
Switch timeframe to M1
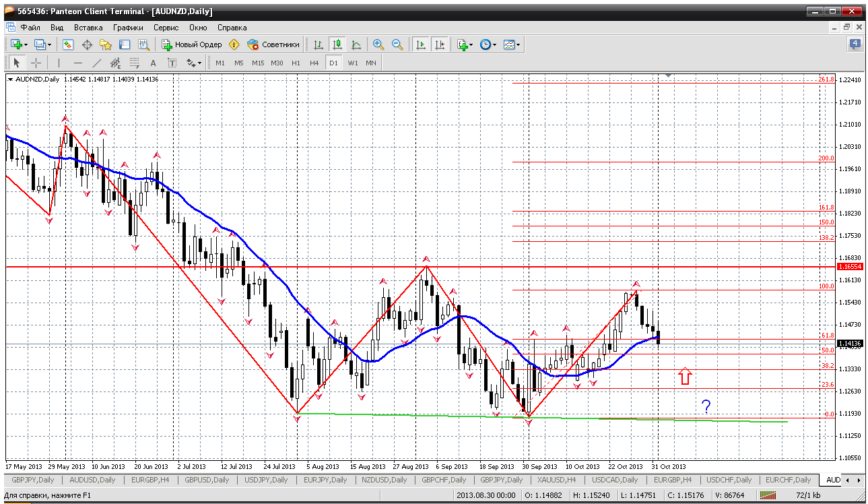pyautogui.click(x=220, y=63)
